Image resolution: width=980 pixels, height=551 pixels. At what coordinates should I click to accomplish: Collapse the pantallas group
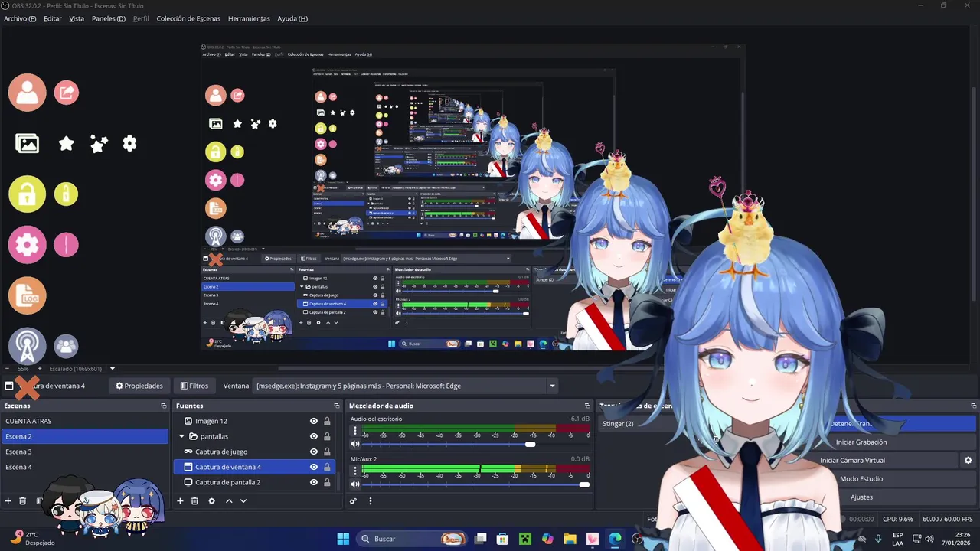(181, 436)
